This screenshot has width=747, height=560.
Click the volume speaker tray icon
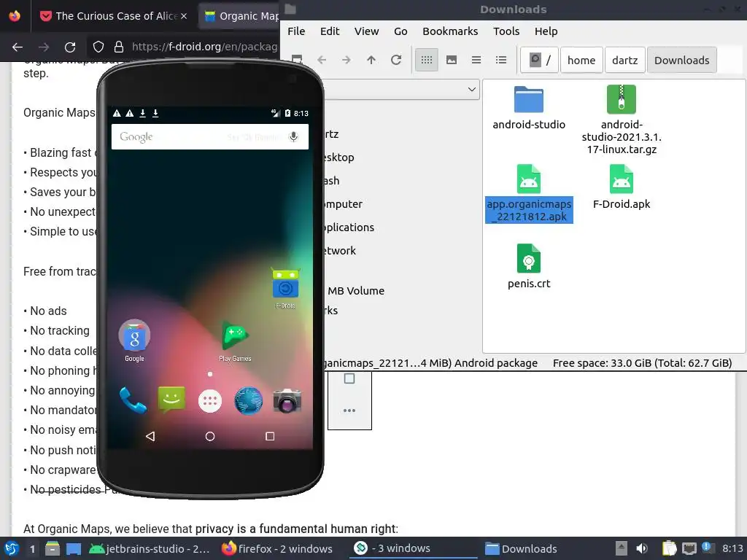[x=642, y=548]
